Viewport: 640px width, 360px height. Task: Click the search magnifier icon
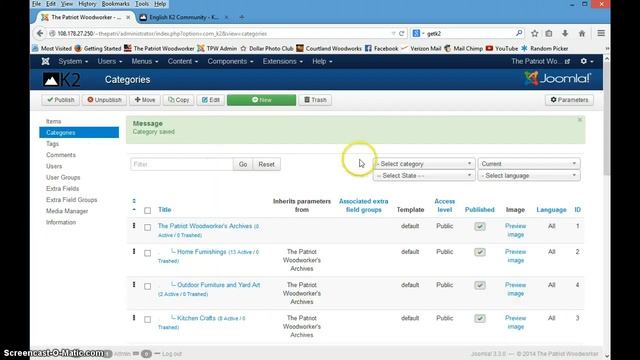tap(519, 33)
